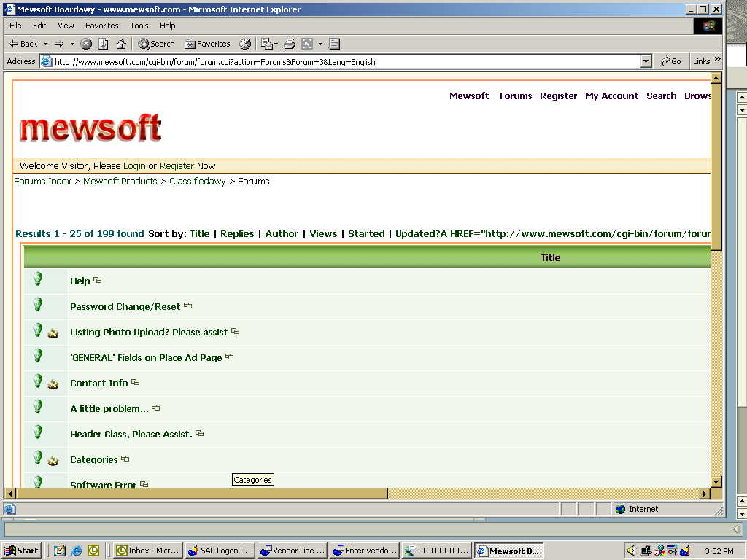
Task: Click popup icon next to Password Change/Reset
Action: (188, 306)
